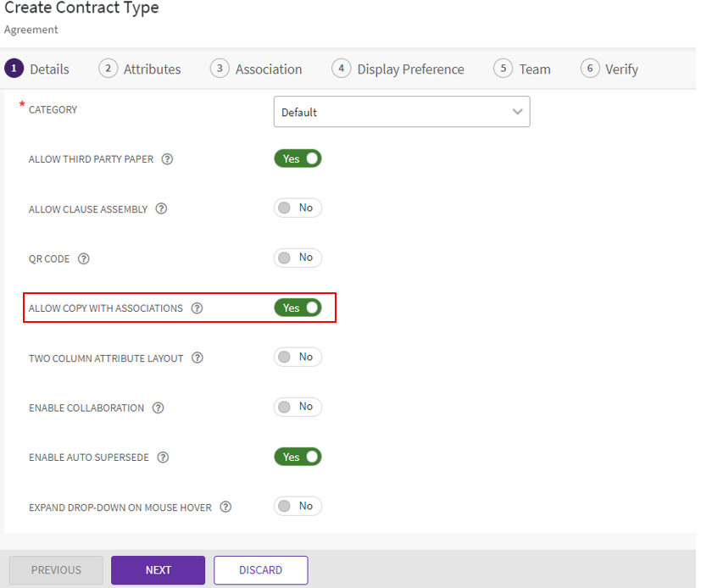The image size is (701, 588).
Task: Click help icon beside Allow Clause Assembly
Action: 161,209
